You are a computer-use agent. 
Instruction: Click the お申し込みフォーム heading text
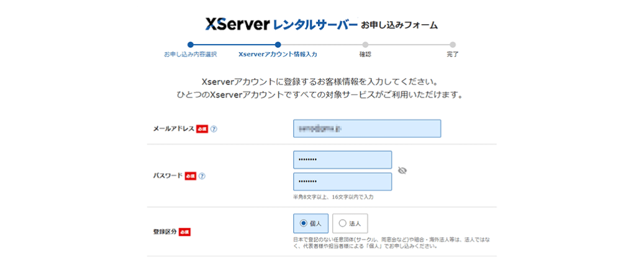tap(399, 25)
